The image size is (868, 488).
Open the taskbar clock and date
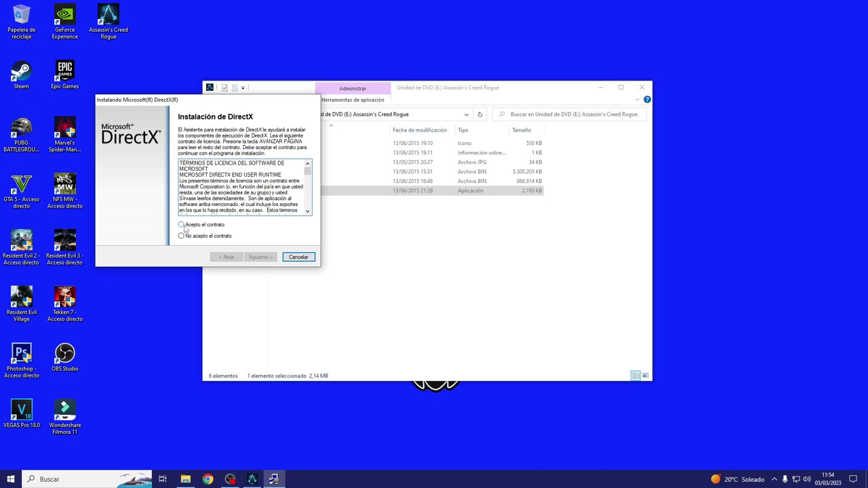tap(828, 479)
